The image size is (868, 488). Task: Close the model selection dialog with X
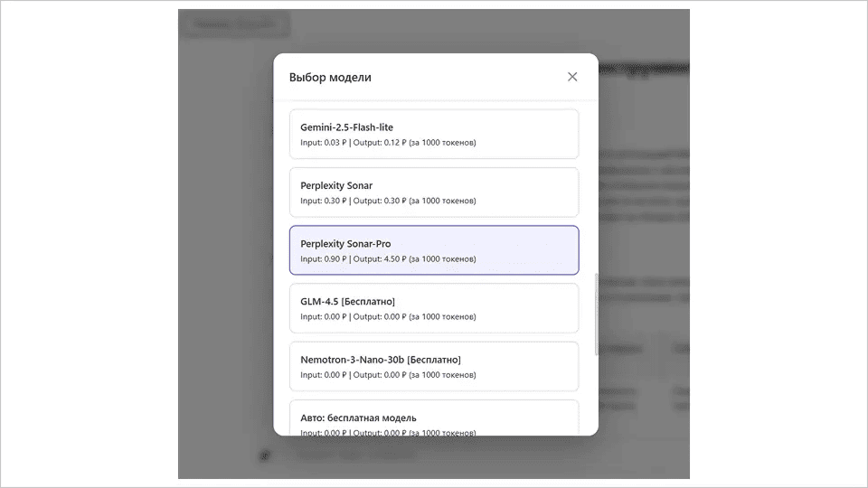(x=572, y=77)
